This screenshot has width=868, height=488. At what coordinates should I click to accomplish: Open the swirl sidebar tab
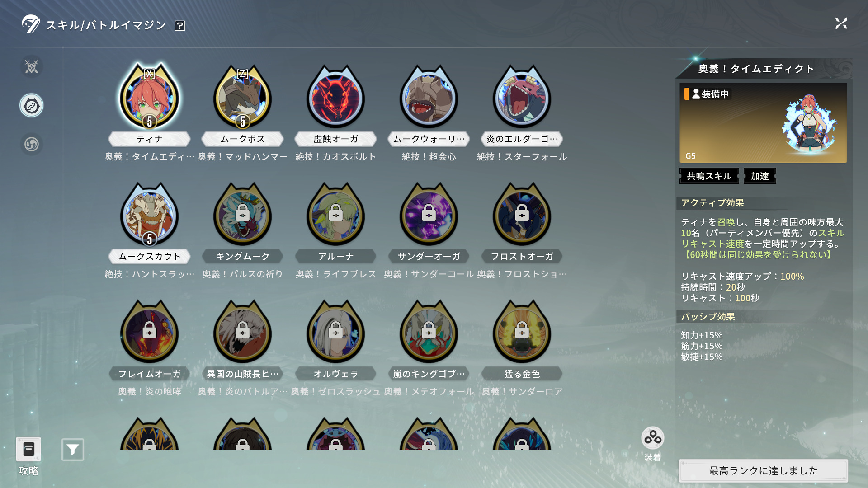32,145
